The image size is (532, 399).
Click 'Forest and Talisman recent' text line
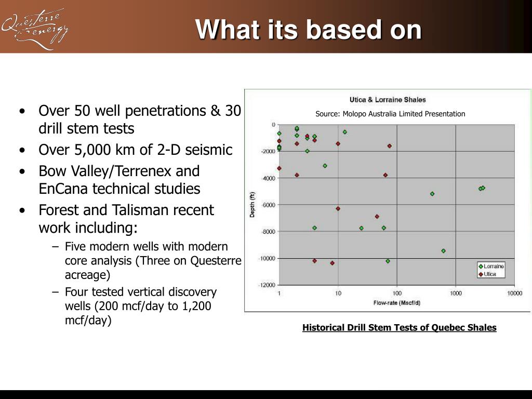(126, 210)
